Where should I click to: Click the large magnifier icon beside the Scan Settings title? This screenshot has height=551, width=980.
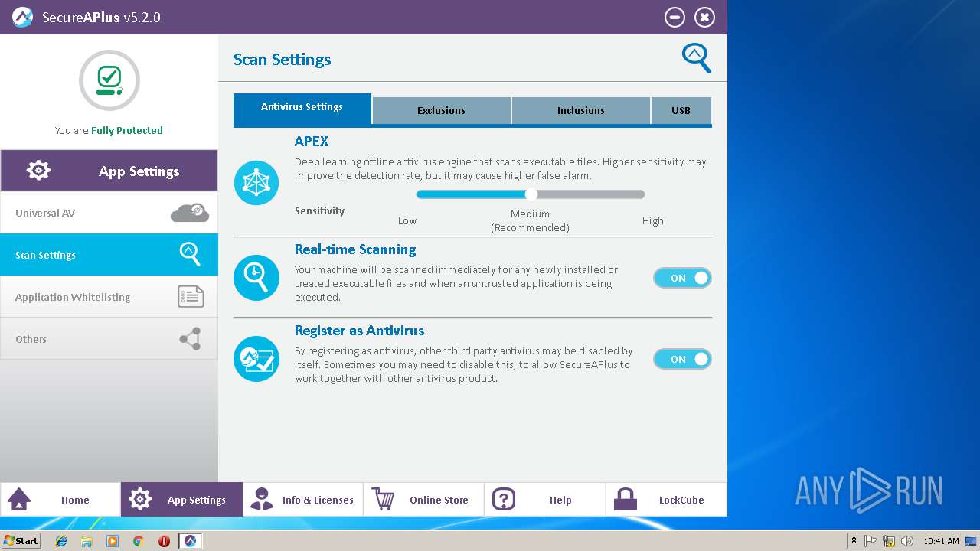[x=696, y=58]
